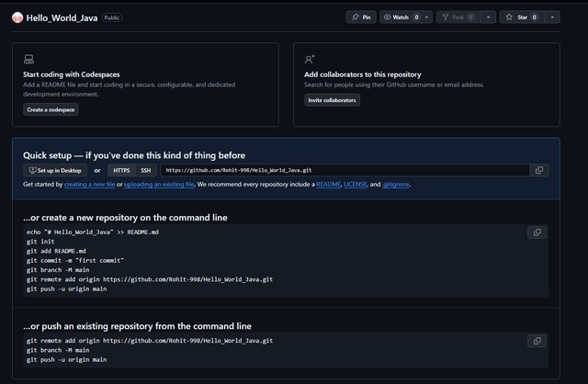The width and height of the screenshot is (588, 384).
Task: Copy the new repository command line script
Action: pyautogui.click(x=538, y=232)
